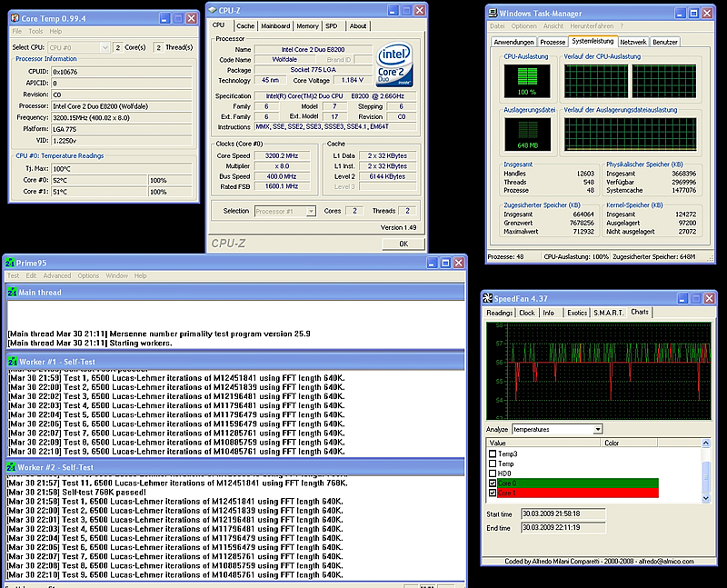The height and width of the screenshot is (588, 727).
Task: Open the Info tab in SpeedFan
Action: [549, 313]
